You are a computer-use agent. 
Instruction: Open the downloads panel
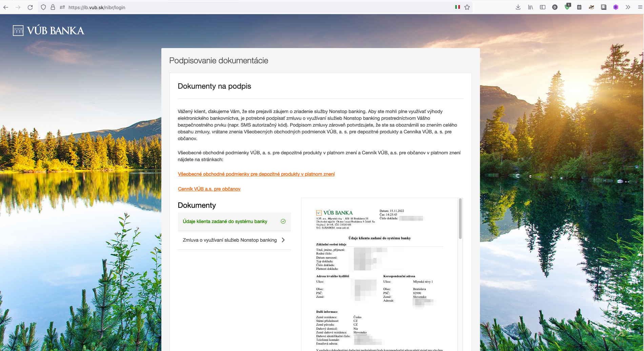pyautogui.click(x=518, y=7)
